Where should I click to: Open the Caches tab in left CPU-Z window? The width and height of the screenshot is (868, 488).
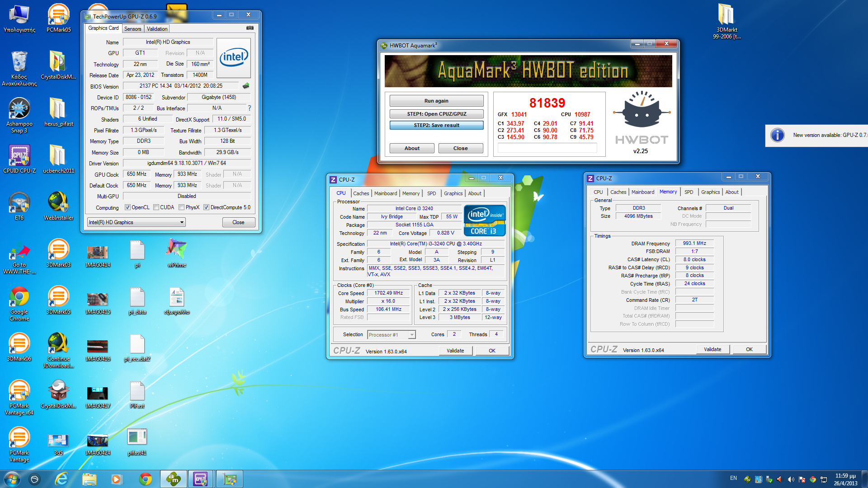[x=361, y=193]
